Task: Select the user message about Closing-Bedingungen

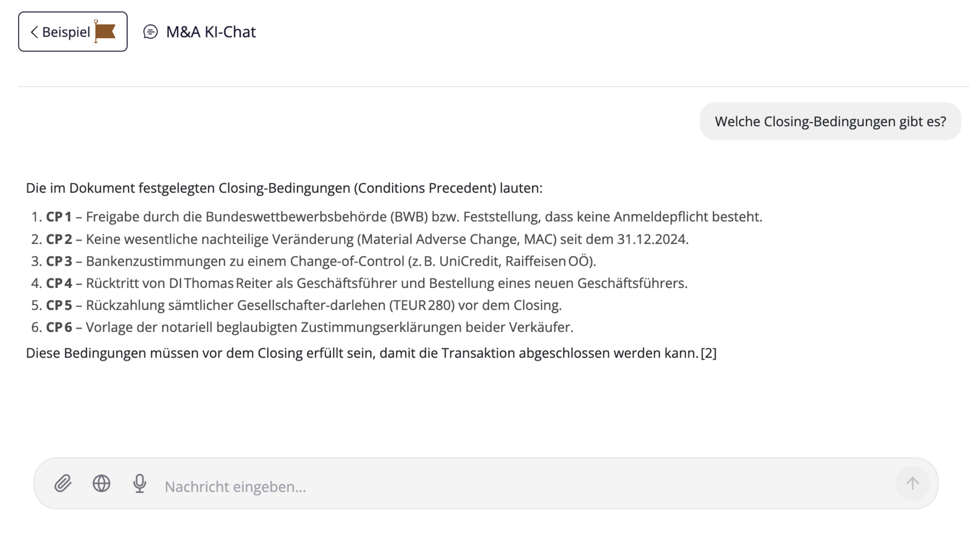Action: (x=830, y=121)
